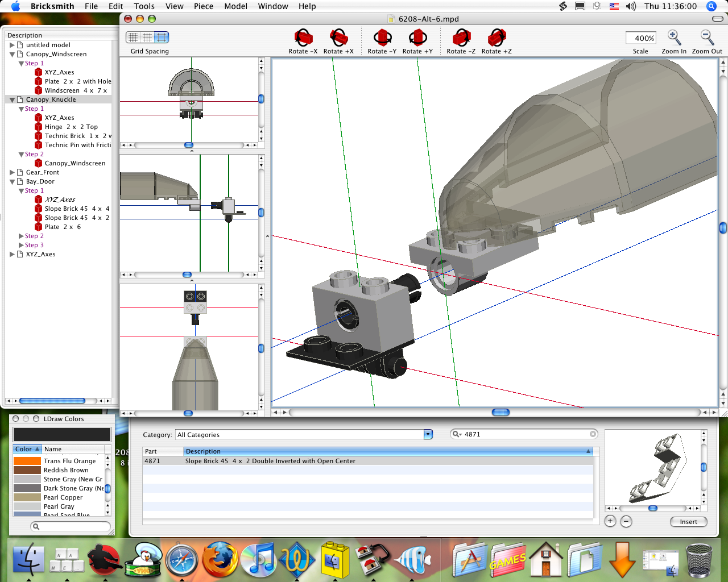The width and height of the screenshot is (728, 582).
Task: Click the plus zoom button under part preview
Action: click(610, 521)
